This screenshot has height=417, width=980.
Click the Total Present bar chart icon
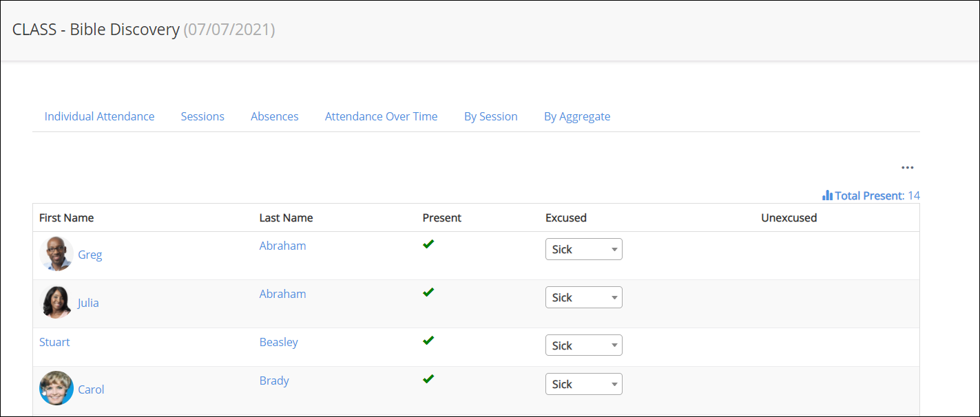827,195
